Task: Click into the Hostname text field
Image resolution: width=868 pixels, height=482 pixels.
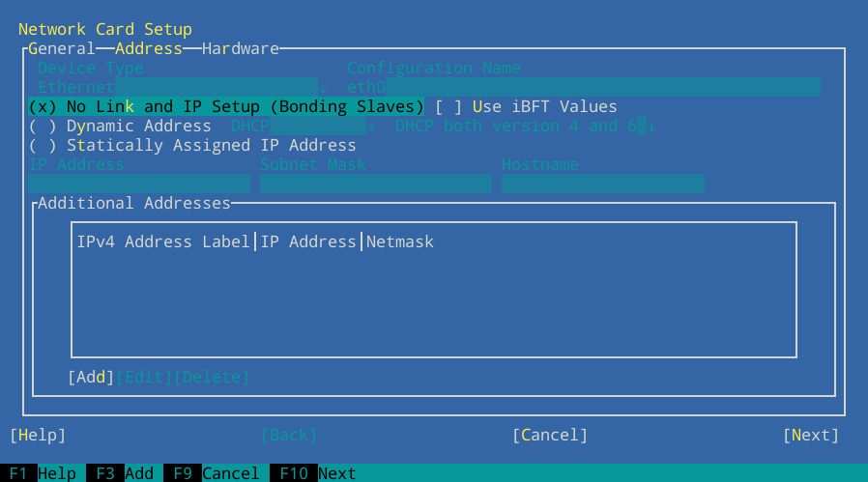Action: tap(602, 184)
